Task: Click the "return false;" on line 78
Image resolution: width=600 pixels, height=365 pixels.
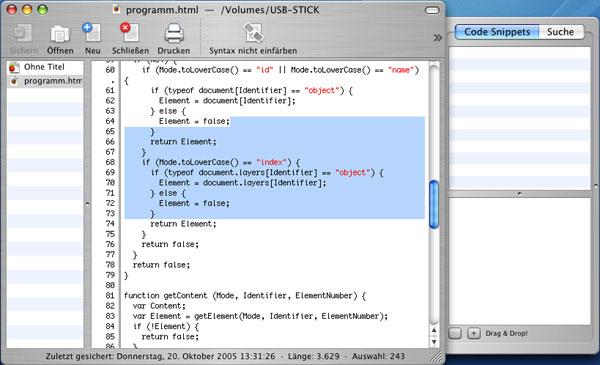Action: (x=161, y=265)
